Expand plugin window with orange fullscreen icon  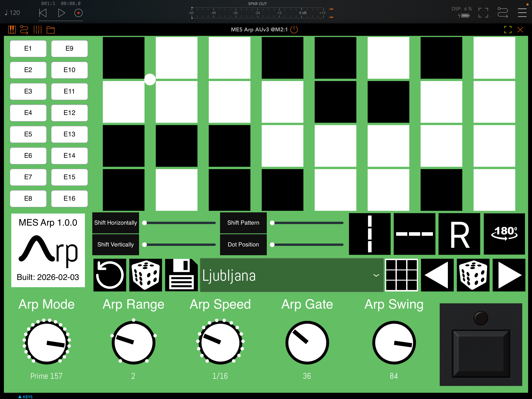(x=508, y=30)
